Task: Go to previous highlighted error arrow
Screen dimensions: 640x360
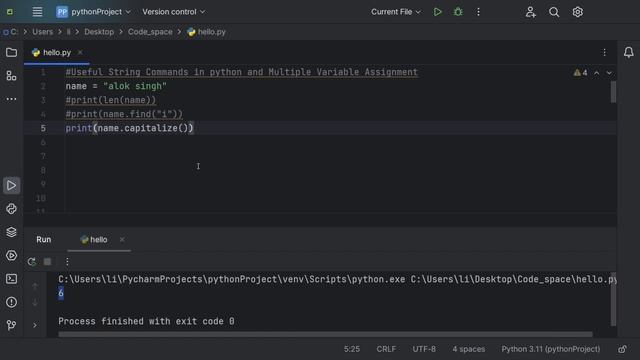Action: pos(596,73)
